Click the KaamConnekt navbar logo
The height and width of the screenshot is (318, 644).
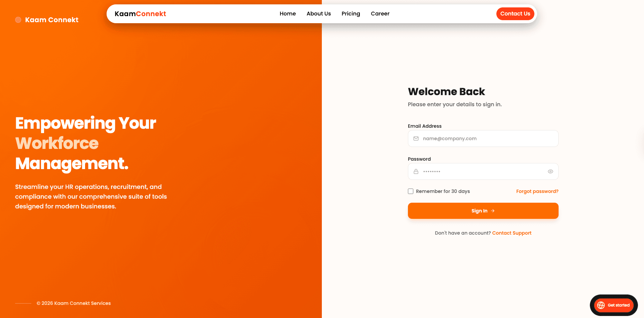(140, 14)
